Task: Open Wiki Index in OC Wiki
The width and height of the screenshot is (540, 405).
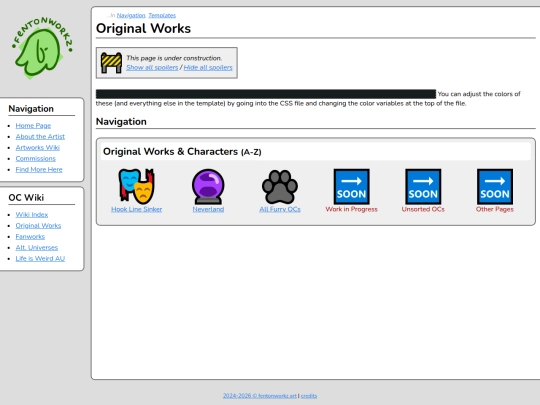Action: (x=32, y=215)
